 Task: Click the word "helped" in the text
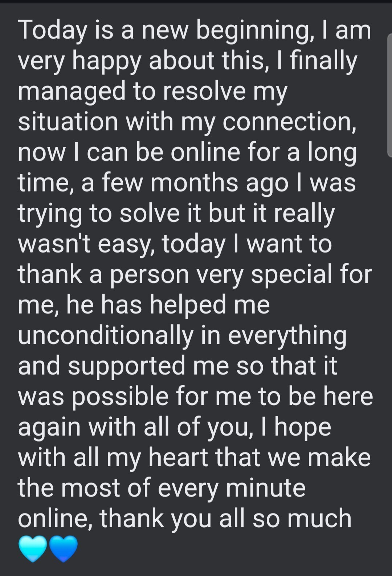pos(188,305)
